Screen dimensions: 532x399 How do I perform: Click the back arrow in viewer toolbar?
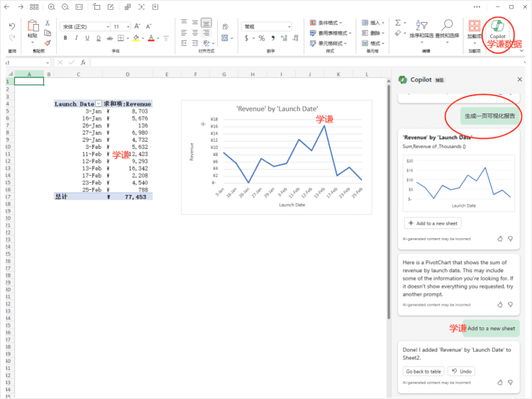click(x=7, y=7)
